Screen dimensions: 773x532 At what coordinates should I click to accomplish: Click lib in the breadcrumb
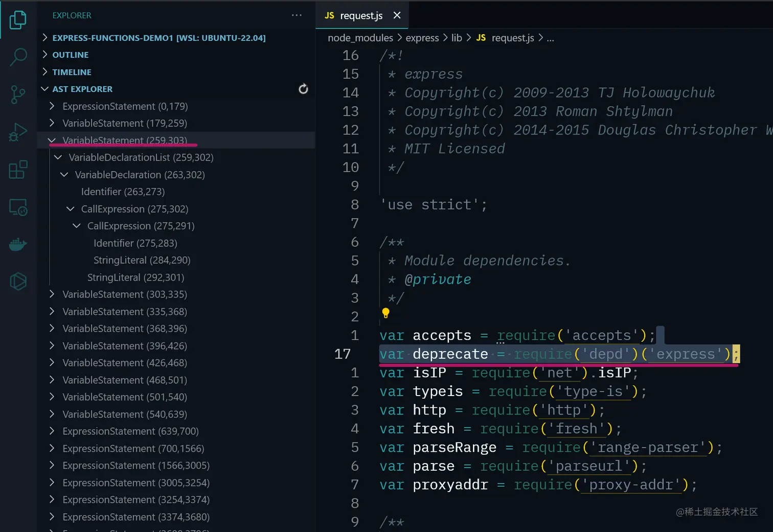tap(457, 38)
